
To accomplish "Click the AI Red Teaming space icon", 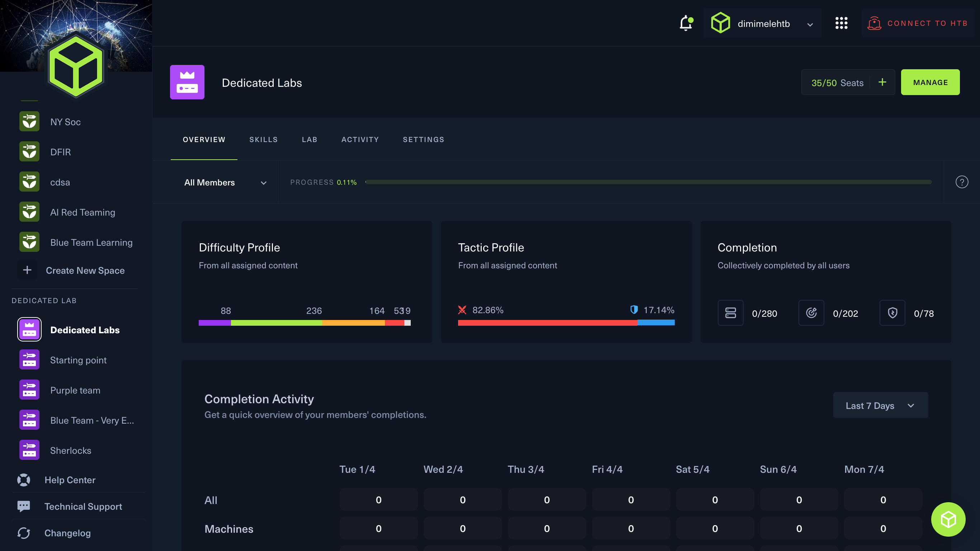I will [29, 212].
